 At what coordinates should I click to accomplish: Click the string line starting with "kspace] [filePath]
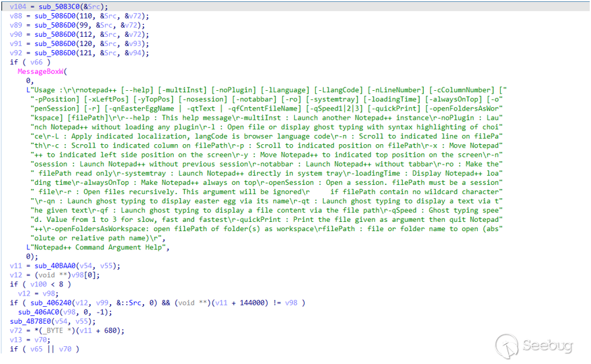tap(267, 118)
